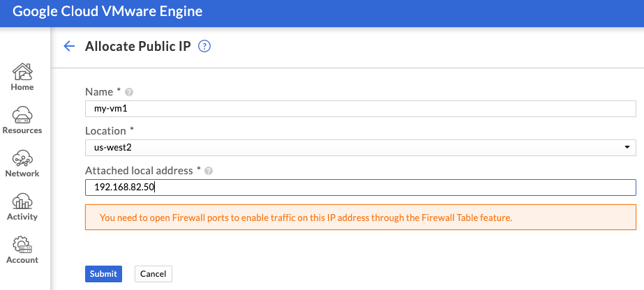This screenshot has width=644, height=290.
Task: Open help icon beside Allocate Public IP
Action: 204,46
